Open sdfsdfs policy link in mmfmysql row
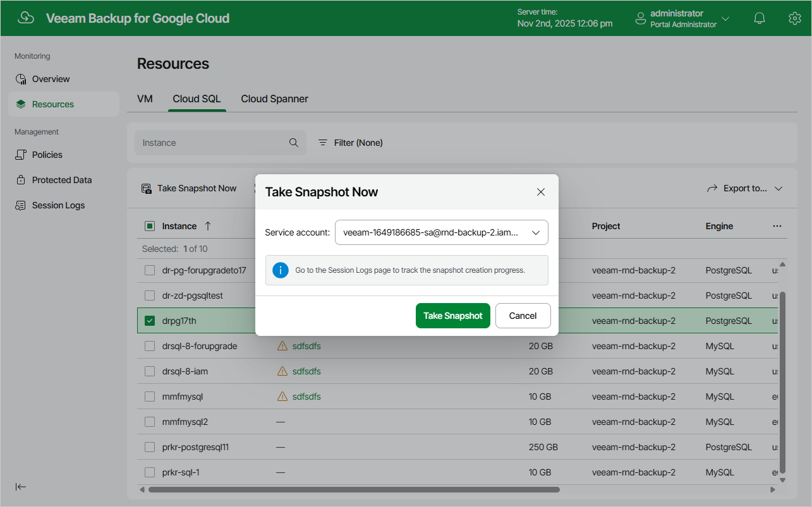812x507 pixels. coord(306,397)
